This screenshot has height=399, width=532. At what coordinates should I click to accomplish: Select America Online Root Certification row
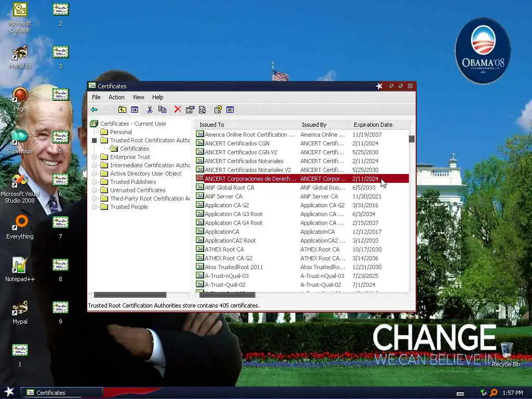point(302,135)
